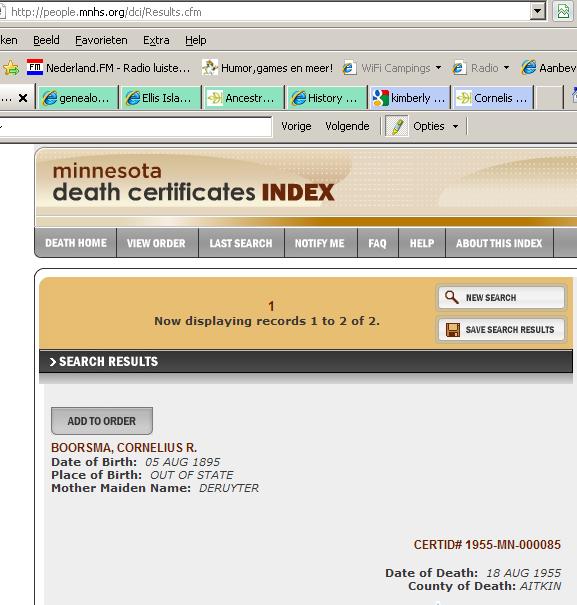Open the Extra menu
The image size is (577, 605).
click(x=156, y=40)
